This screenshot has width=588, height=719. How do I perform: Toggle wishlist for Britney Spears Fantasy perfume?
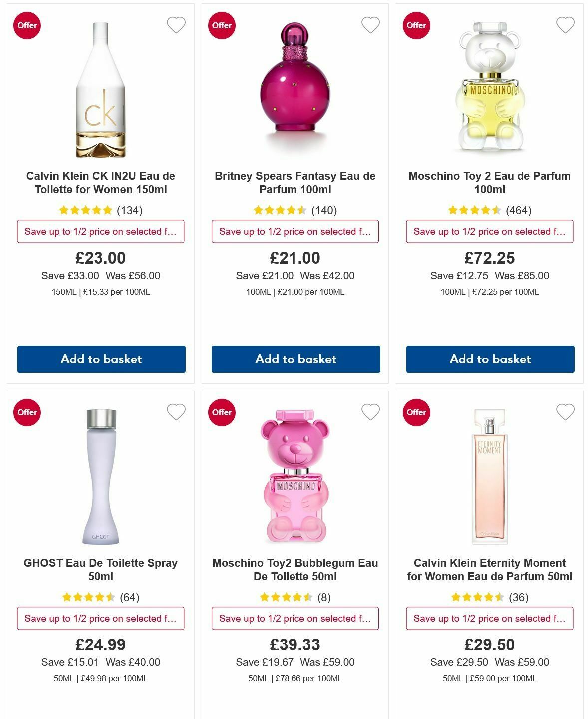pyautogui.click(x=370, y=25)
